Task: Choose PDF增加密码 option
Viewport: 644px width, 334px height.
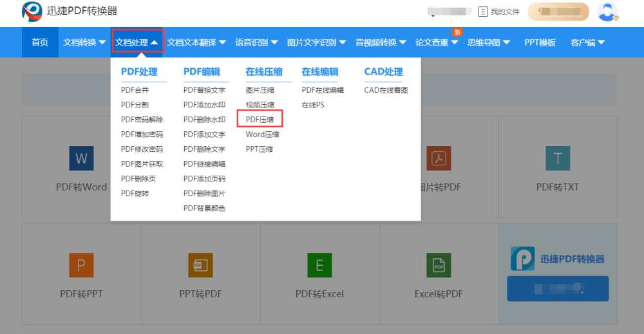Action: pyautogui.click(x=142, y=135)
